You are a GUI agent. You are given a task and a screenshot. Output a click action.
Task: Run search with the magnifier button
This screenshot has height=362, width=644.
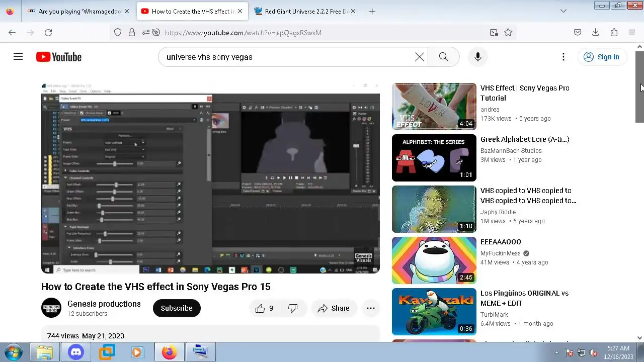[443, 57]
